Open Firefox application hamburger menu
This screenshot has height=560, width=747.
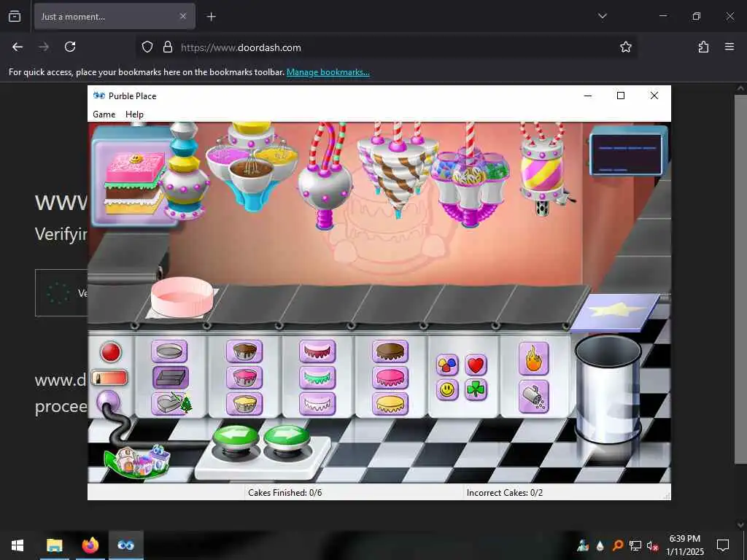(729, 47)
